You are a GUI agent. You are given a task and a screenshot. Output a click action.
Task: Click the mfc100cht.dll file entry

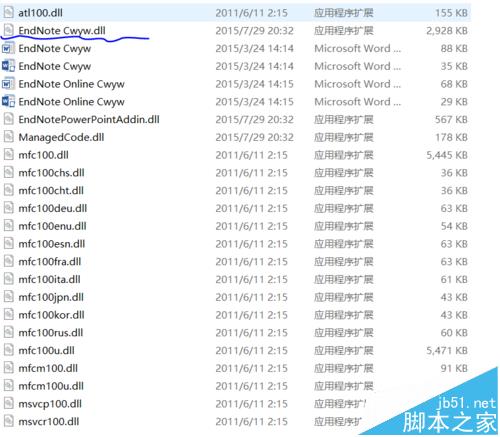click(235, 190)
